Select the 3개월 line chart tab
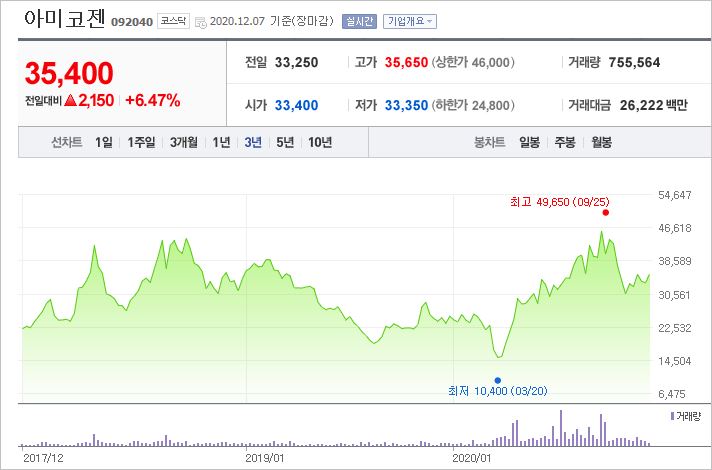This screenshot has width=712, height=470. tap(183, 143)
